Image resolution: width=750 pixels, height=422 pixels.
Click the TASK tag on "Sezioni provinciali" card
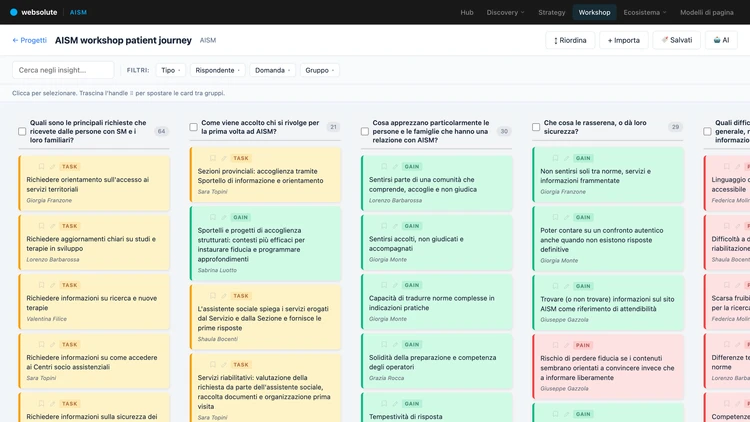[x=241, y=158]
